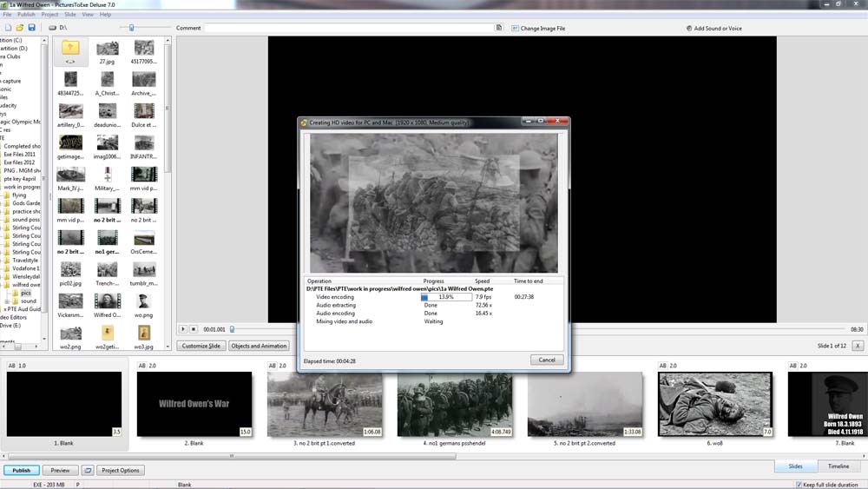
Task: Click the encoding dialog's title bar icon
Action: pos(303,122)
